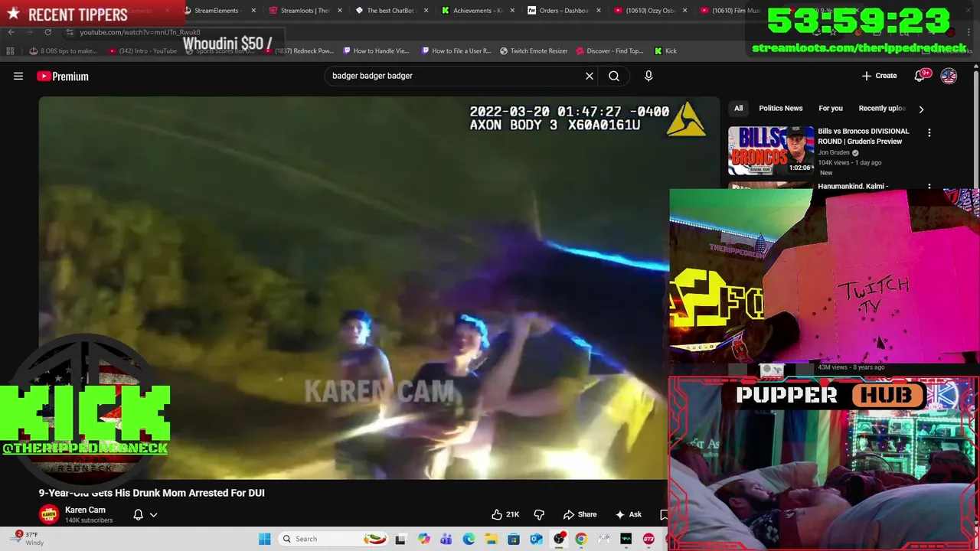The height and width of the screenshot is (551, 980).
Task: Share the video
Action: click(x=580, y=514)
